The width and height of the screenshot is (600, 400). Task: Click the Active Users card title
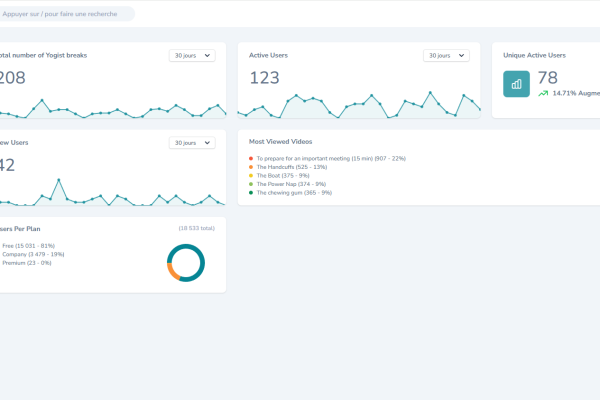[x=268, y=55]
